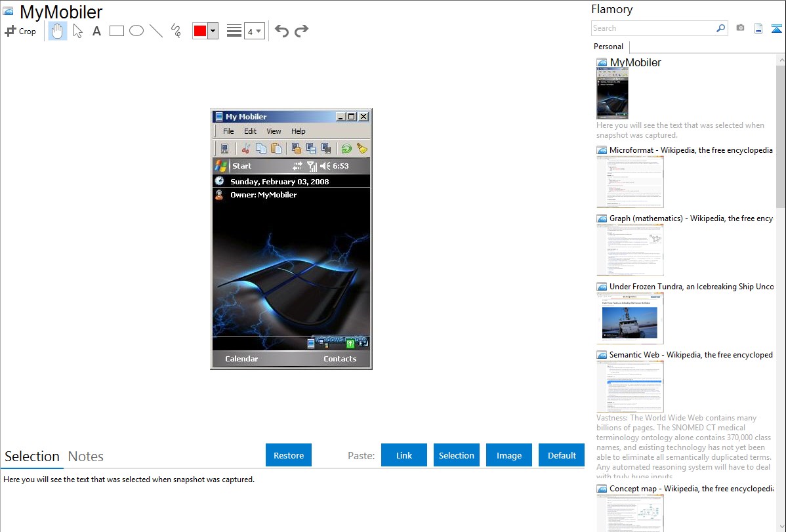Image resolution: width=786 pixels, height=532 pixels.
Task: Open the MyMobiler snapshot thumbnail
Action: click(x=612, y=93)
